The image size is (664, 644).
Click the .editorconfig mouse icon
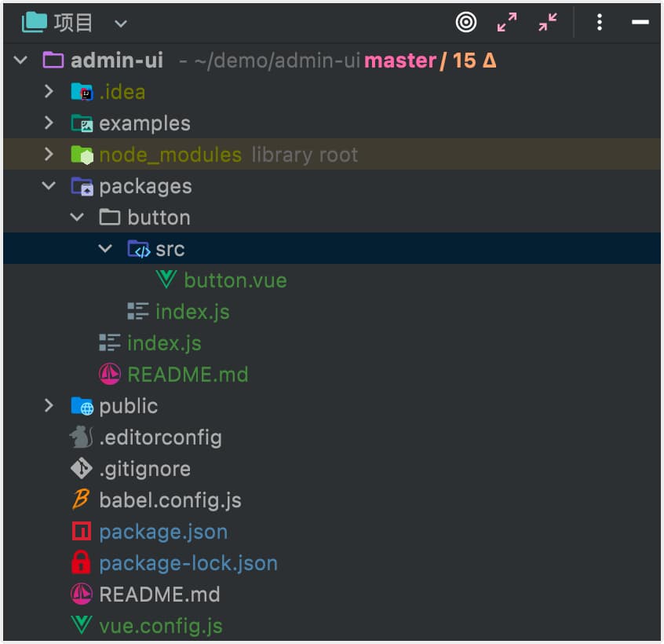coord(82,437)
